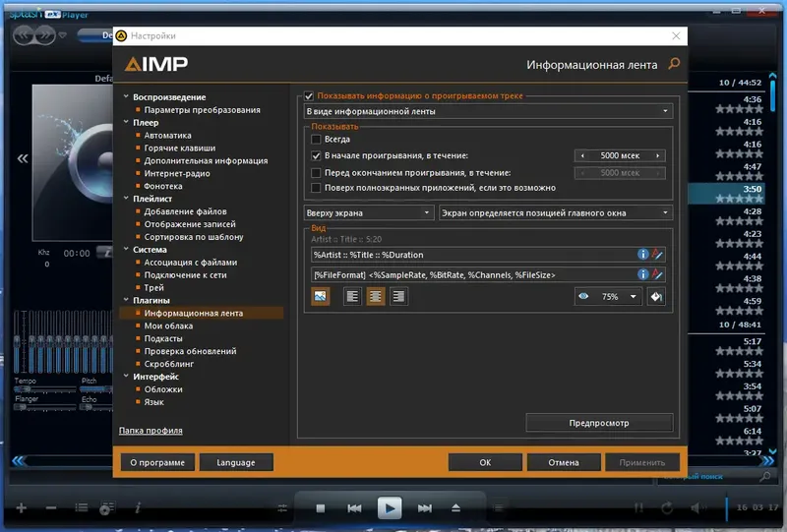Viewport: 787px width, 532px height.
Task: Open 'В виде информационной ленты' dropdown
Action: pyautogui.click(x=488, y=111)
